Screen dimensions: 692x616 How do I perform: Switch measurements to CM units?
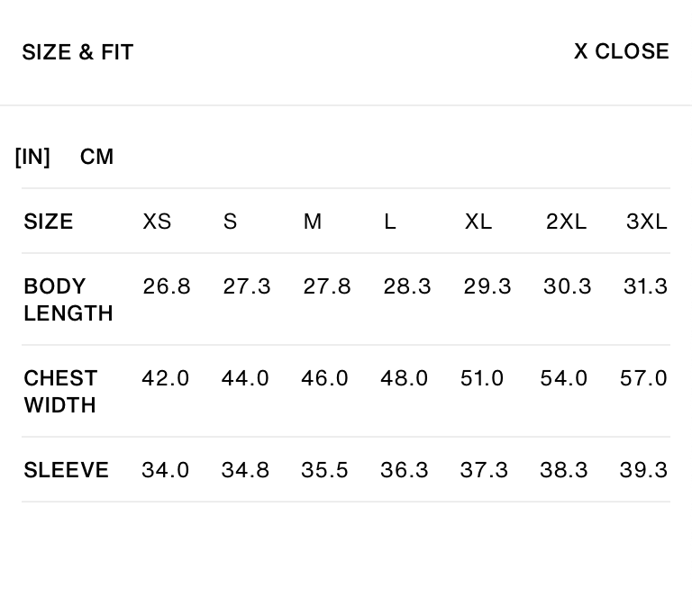point(96,157)
